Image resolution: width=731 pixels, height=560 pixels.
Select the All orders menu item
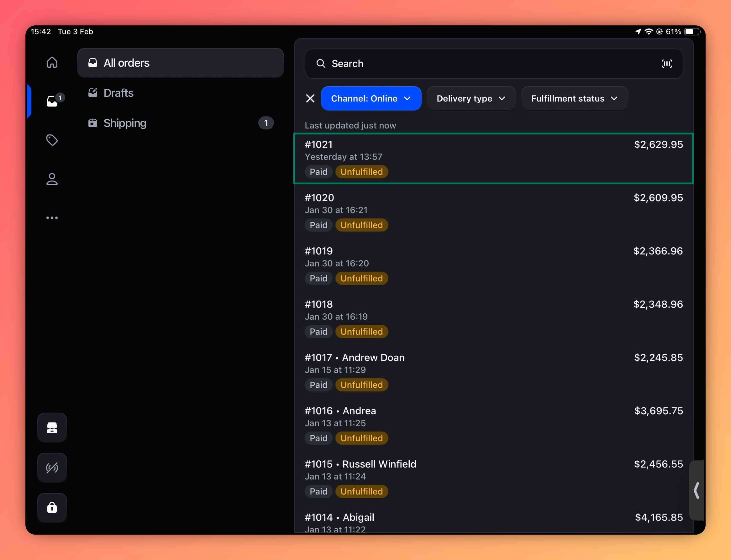coord(180,63)
